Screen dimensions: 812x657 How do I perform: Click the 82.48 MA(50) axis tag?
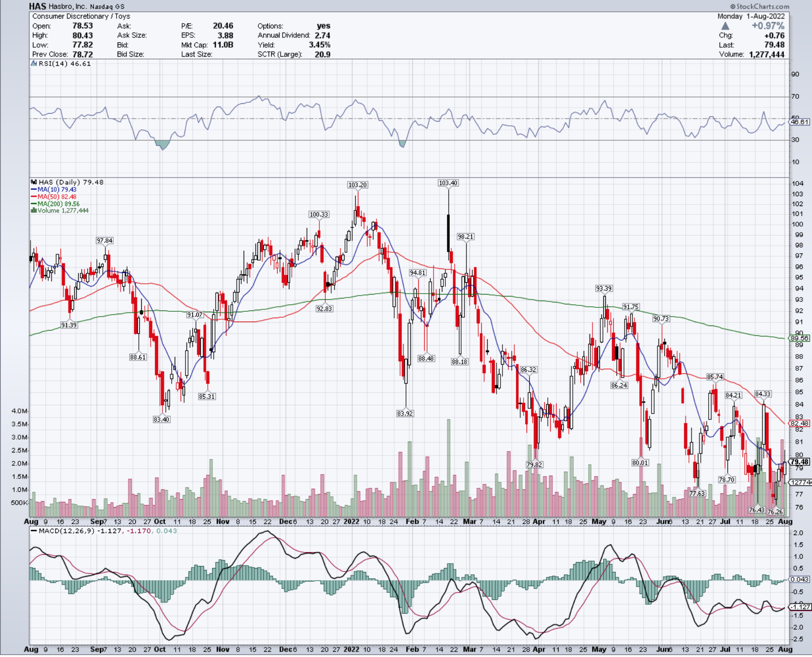click(800, 423)
